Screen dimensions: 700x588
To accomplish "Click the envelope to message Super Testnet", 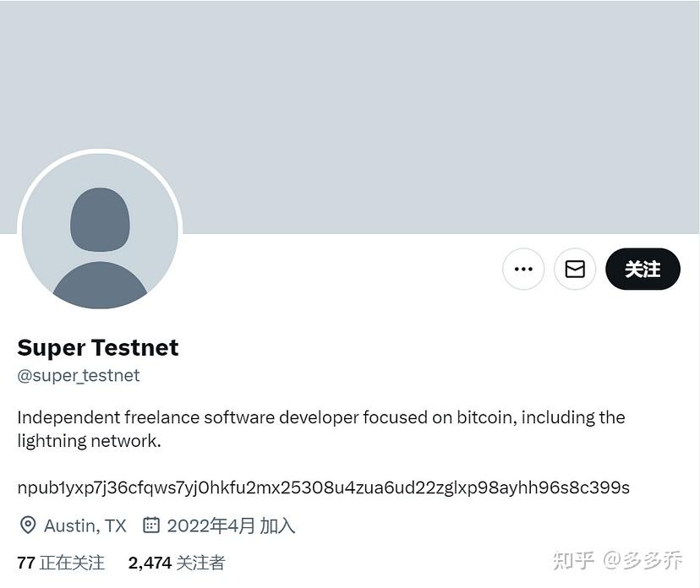I will (x=575, y=269).
